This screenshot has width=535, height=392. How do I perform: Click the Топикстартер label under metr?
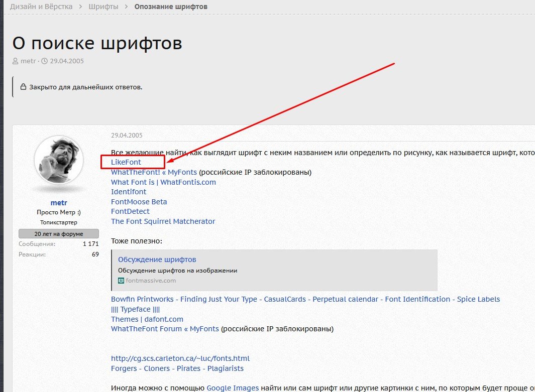pos(59,222)
